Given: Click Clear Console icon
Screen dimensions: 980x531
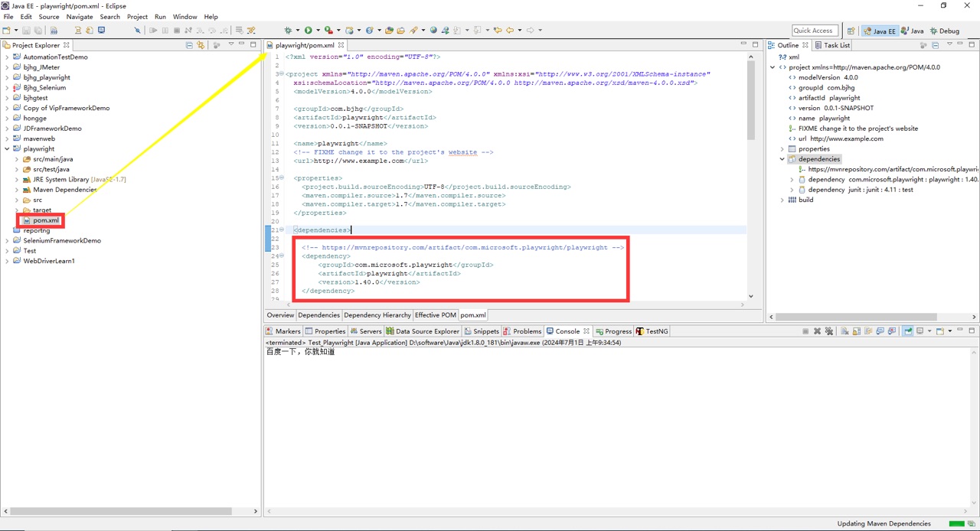Looking at the screenshot, I should pyautogui.click(x=844, y=331).
